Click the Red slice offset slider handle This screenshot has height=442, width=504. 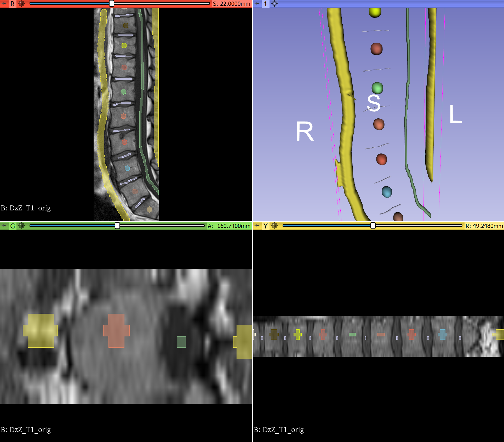(112, 4)
